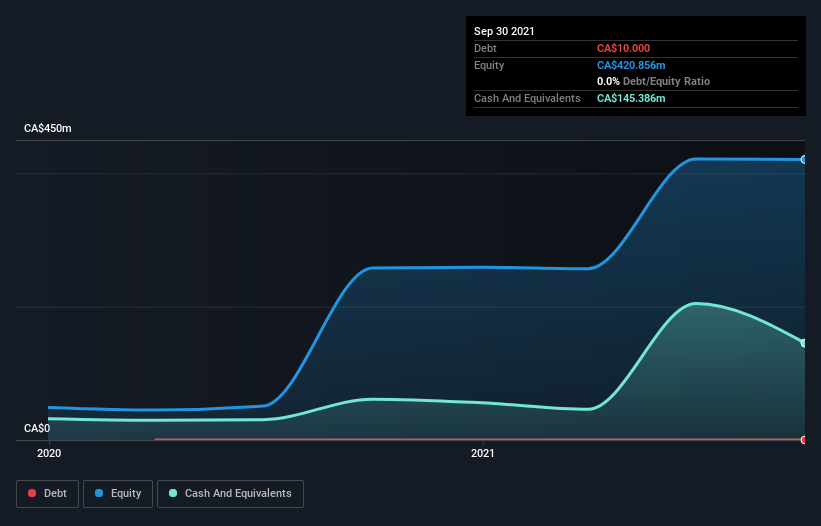The width and height of the screenshot is (821, 526).
Task: Click the Debt row label in tooltip
Action: coord(485,48)
